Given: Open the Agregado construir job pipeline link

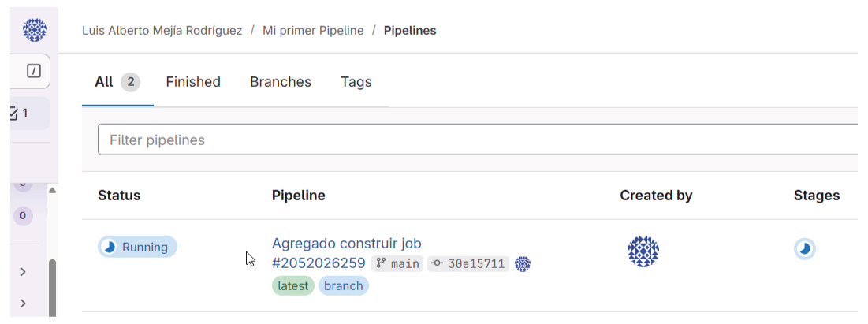Looking at the screenshot, I should (x=347, y=244).
